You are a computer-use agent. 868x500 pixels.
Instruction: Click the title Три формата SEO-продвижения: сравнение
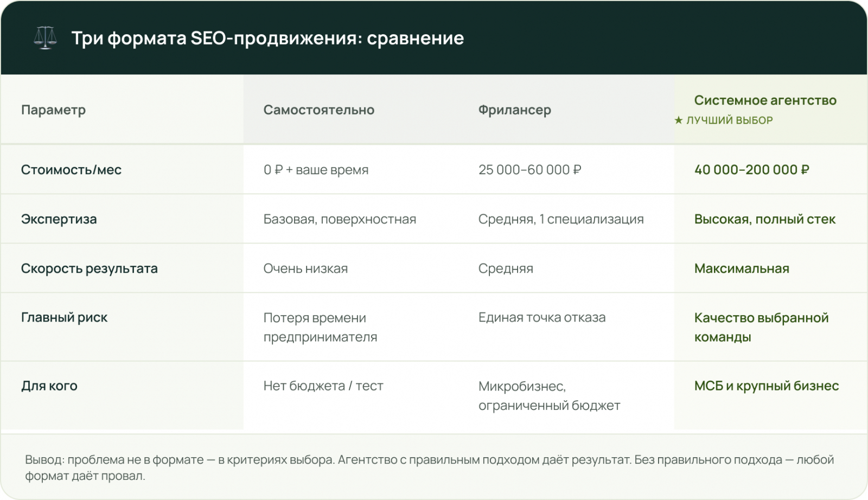(x=267, y=39)
